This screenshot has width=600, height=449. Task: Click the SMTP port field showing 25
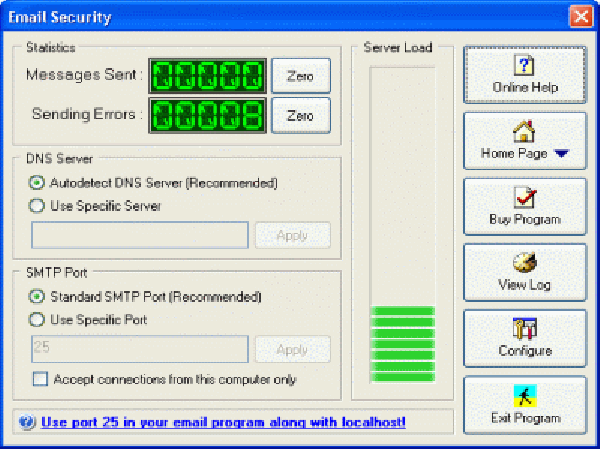click(x=140, y=349)
